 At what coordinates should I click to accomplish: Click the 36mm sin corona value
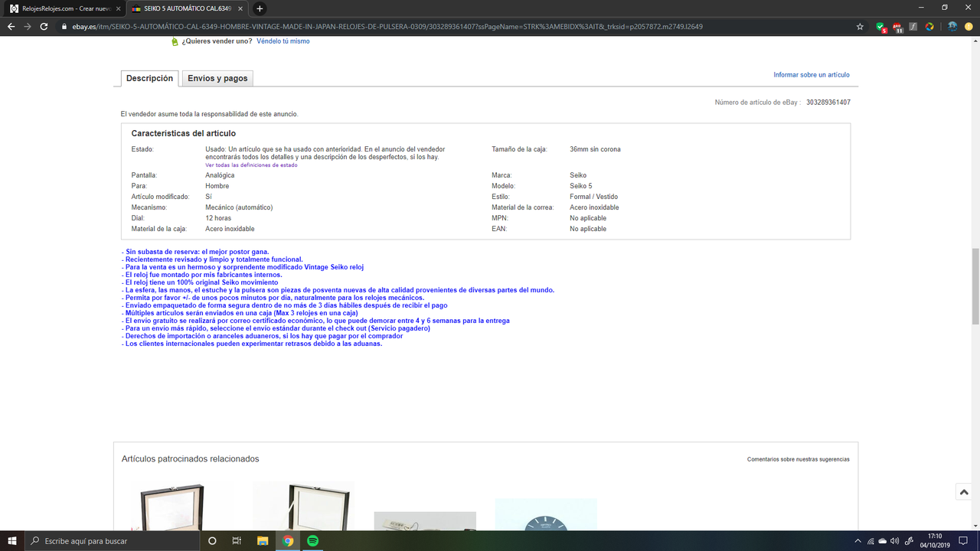(x=595, y=149)
